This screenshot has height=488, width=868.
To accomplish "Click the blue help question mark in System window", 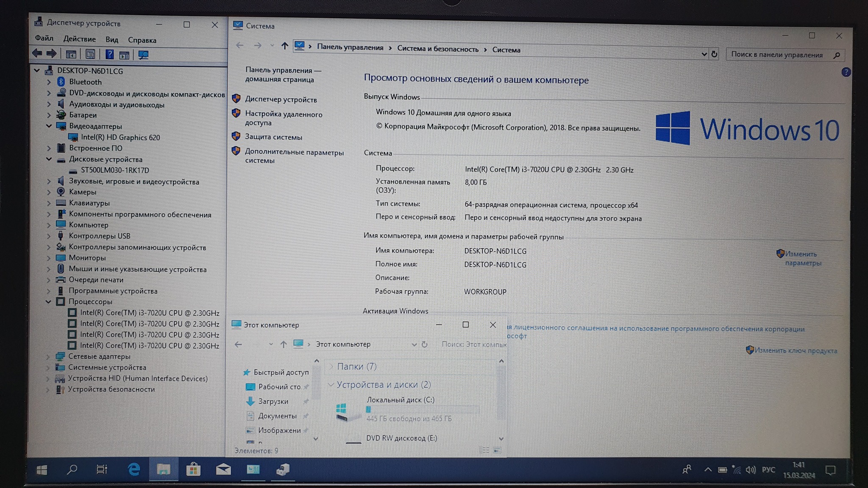I will [846, 72].
